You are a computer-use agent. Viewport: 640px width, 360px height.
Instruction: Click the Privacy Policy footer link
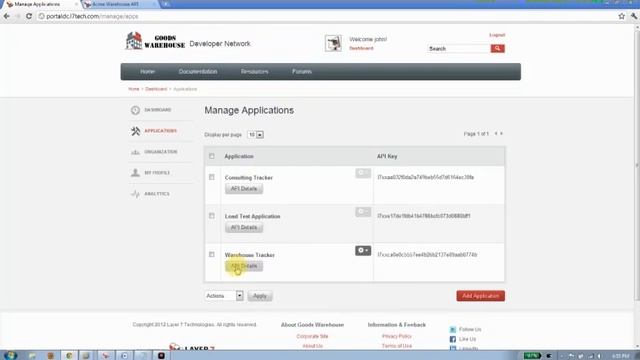(397, 336)
